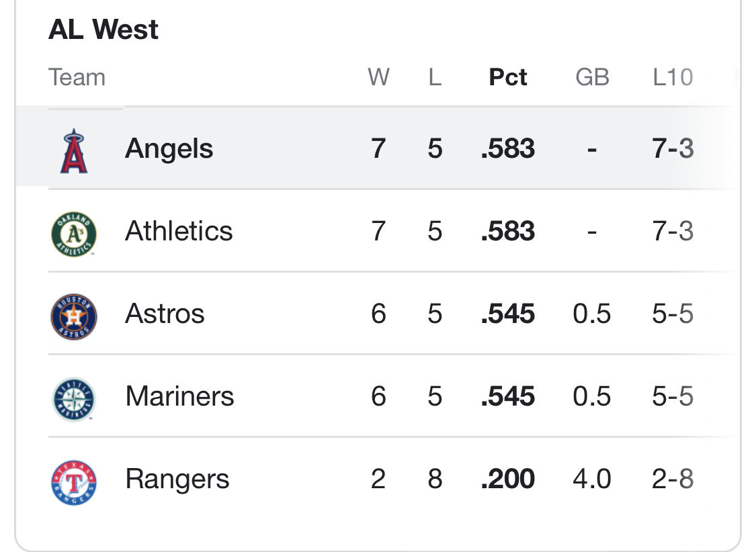Screen dimensions: 756x552
Task: Click the Houston Astros logo
Action: pyautogui.click(x=74, y=317)
